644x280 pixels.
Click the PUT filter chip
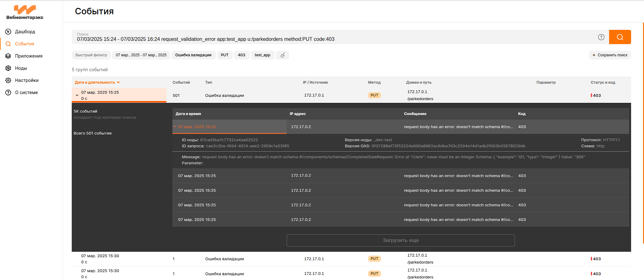[x=224, y=55]
